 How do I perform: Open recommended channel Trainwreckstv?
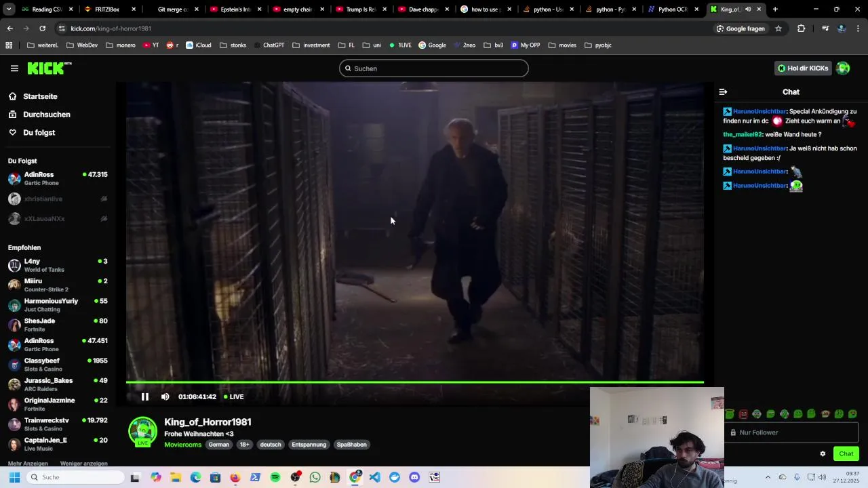[58, 424]
